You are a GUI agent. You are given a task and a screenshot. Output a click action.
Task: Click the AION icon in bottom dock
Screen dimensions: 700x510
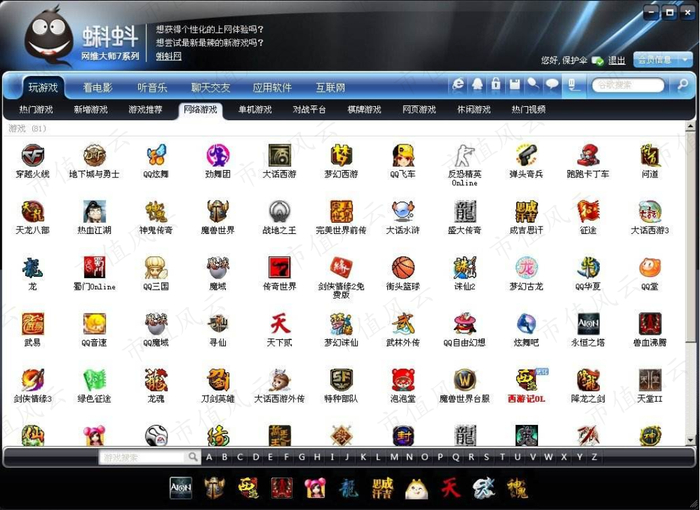(181, 488)
